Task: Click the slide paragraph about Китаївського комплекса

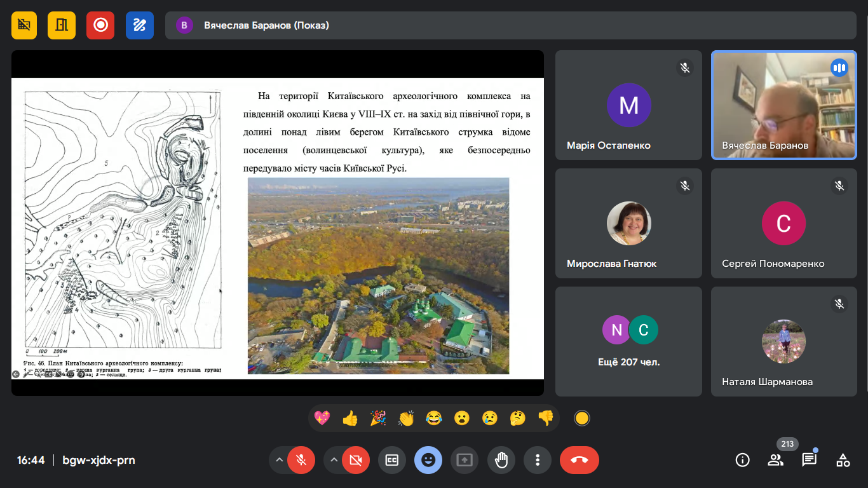Action: coord(386,132)
